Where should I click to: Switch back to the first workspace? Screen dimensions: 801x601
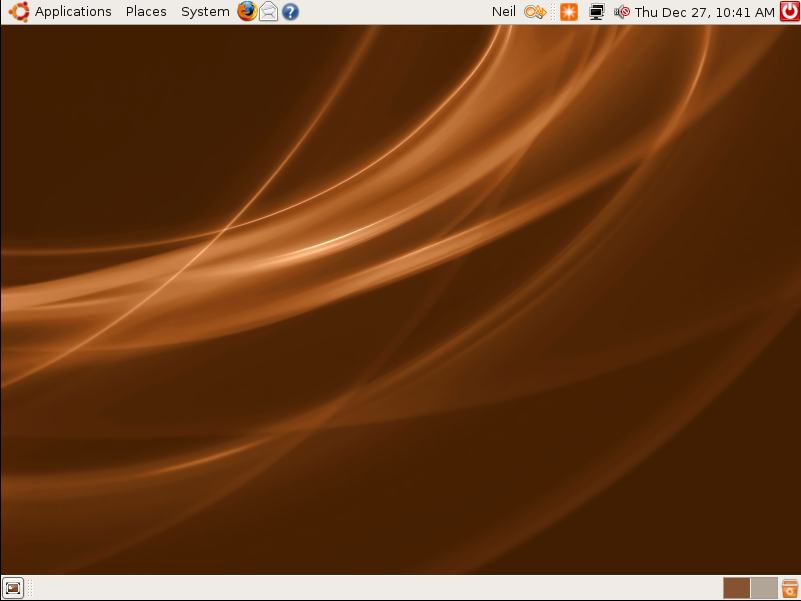736,587
